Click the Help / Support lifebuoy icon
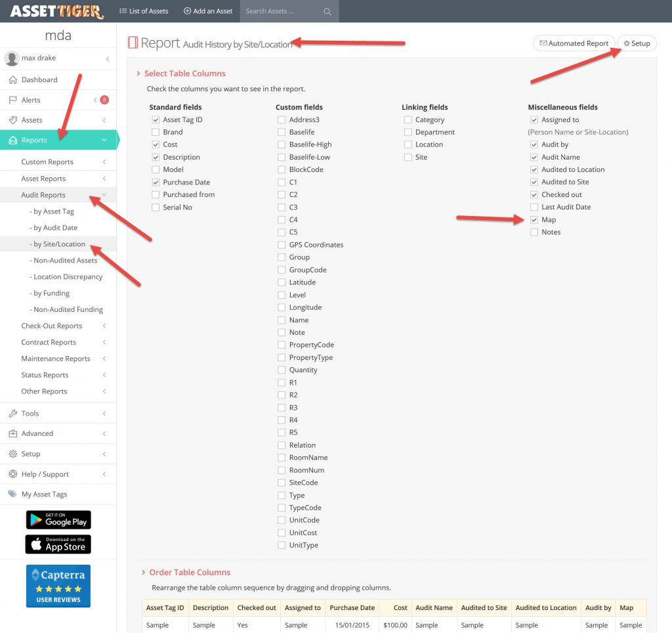Screen dimensions: 672x633 pos(12,474)
